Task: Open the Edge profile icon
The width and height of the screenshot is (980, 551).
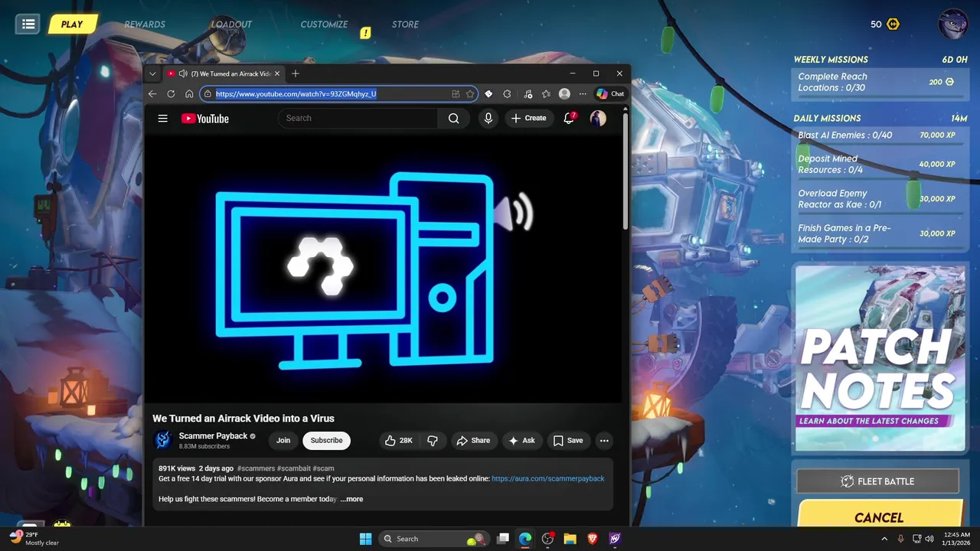Action: tap(564, 94)
